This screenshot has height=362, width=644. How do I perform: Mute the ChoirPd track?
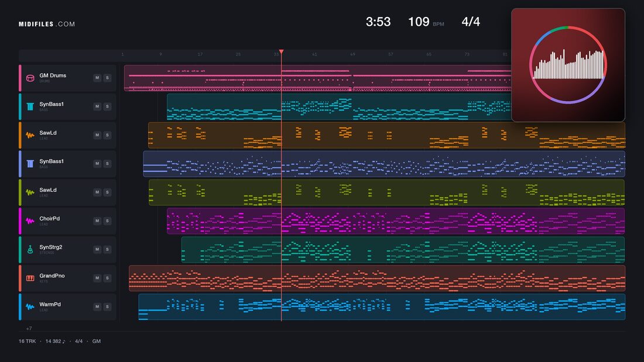coord(97,221)
